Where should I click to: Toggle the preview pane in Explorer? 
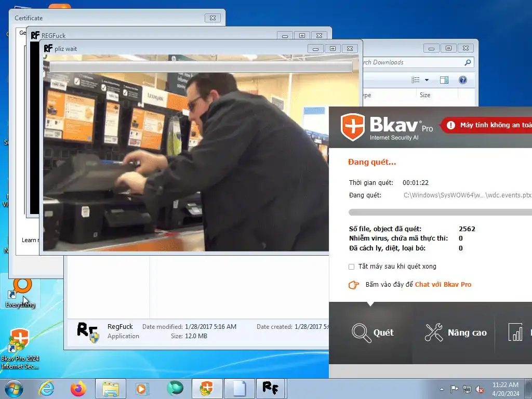click(444, 79)
